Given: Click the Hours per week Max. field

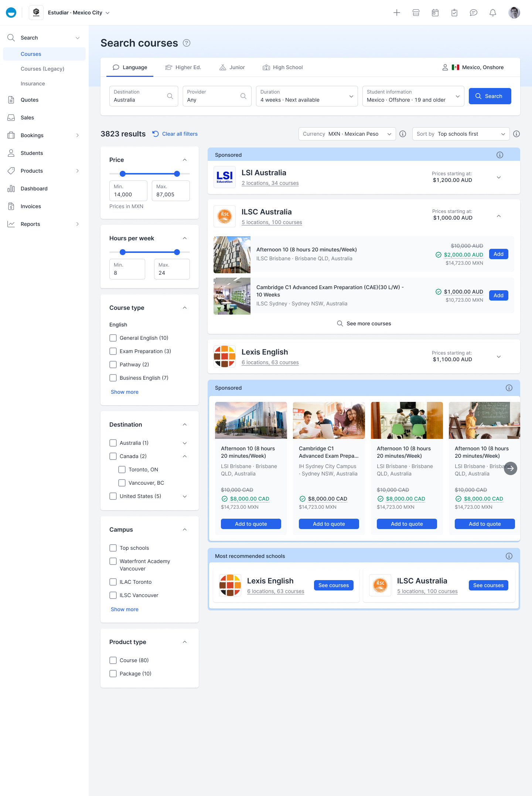Looking at the screenshot, I should click(172, 269).
